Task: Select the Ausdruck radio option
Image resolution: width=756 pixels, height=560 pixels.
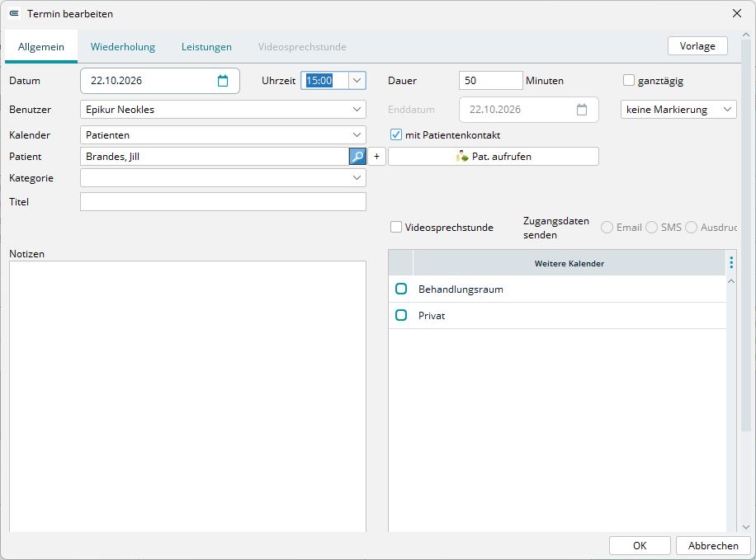Action: (691, 227)
